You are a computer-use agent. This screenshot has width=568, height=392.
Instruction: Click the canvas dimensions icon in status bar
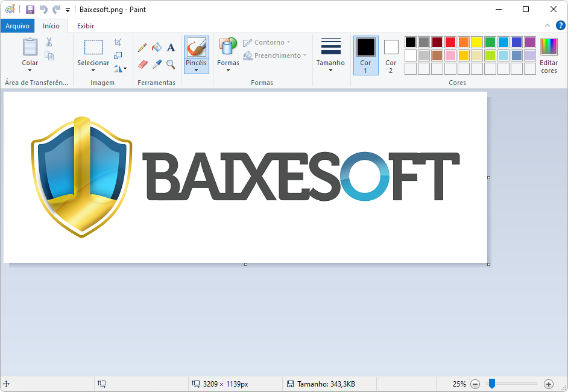[x=195, y=384]
